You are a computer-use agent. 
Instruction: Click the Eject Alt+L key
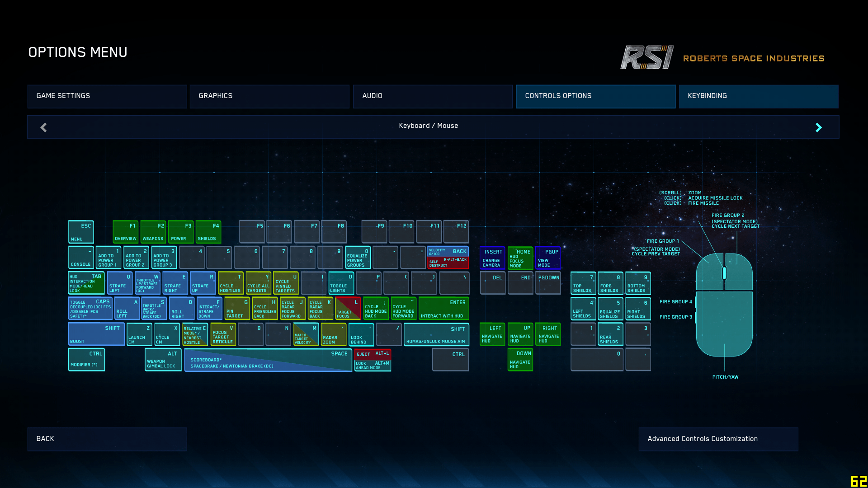click(373, 354)
